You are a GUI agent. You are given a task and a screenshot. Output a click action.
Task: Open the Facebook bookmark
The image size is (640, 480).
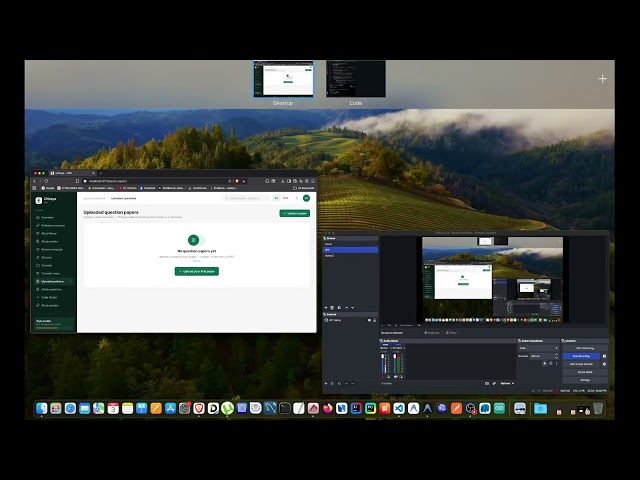148,188
